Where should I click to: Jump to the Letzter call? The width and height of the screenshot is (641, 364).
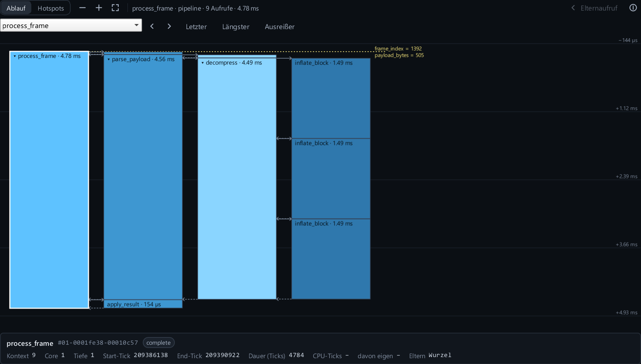pyautogui.click(x=196, y=27)
